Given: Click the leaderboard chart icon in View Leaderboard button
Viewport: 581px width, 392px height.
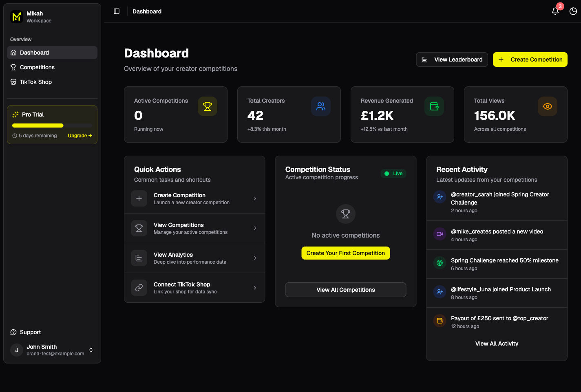Looking at the screenshot, I should [x=424, y=59].
